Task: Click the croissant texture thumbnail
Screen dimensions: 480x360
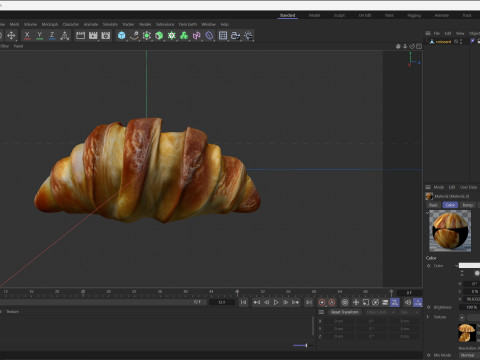Action: click(x=467, y=333)
